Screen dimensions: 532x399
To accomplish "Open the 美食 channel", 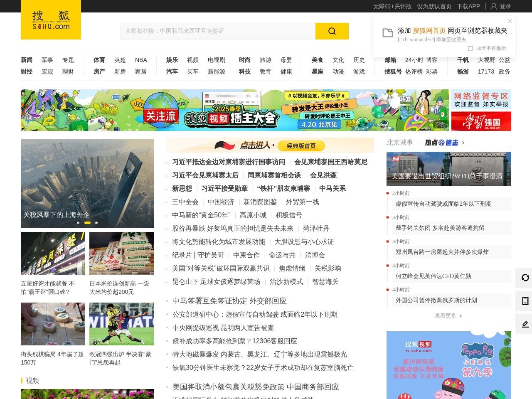I will (x=318, y=60).
